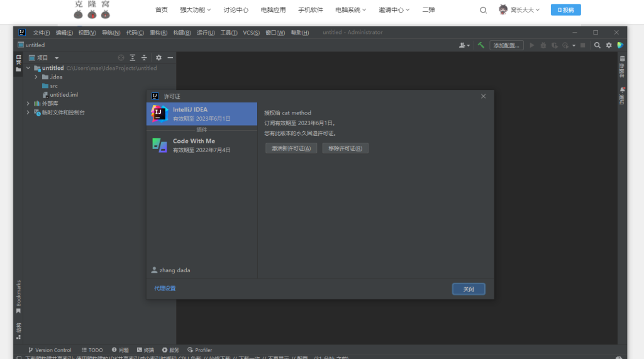Expand the .idea folder
Viewport: 644px width, 359px height.
coord(36,77)
